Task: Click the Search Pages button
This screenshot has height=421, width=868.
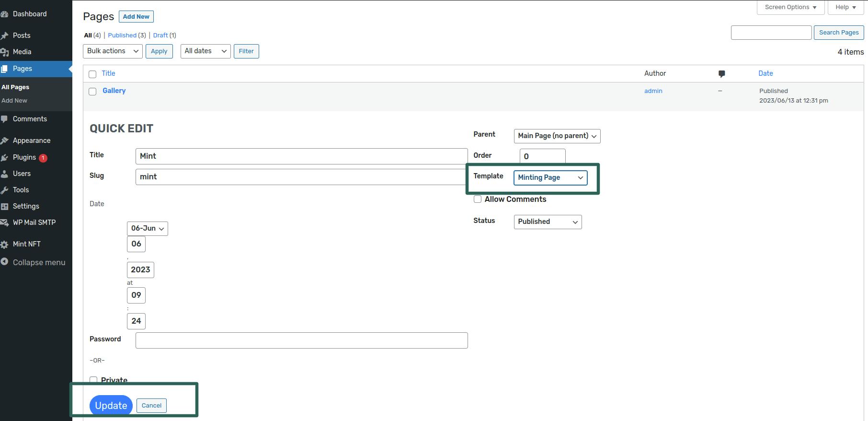Action: coord(838,33)
